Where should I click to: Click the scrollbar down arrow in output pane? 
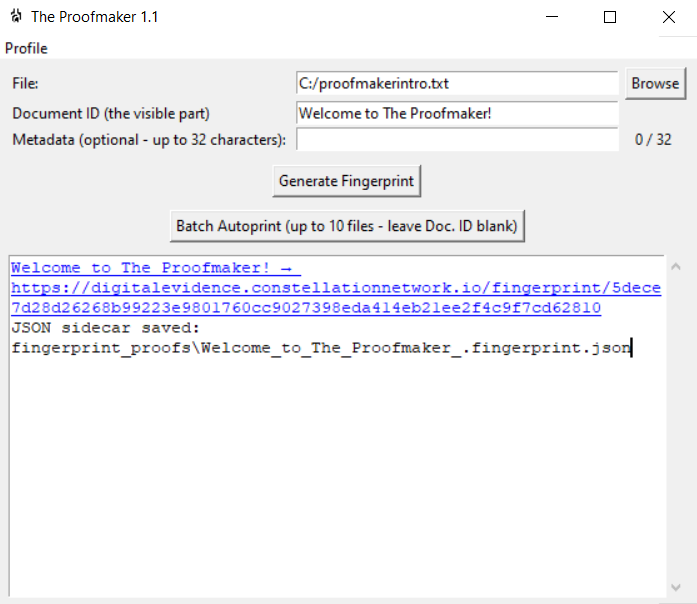676,587
